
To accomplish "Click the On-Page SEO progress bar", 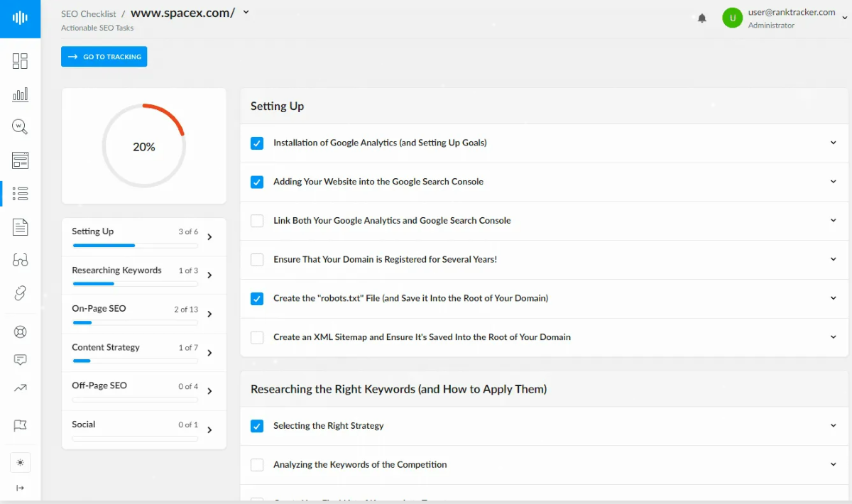I will click(x=135, y=322).
